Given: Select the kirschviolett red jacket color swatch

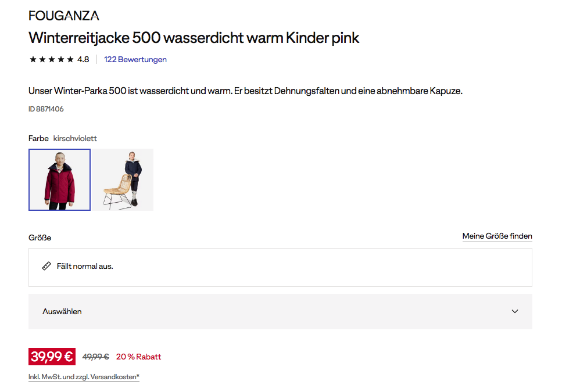Looking at the screenshot, I should click(59, 179).
